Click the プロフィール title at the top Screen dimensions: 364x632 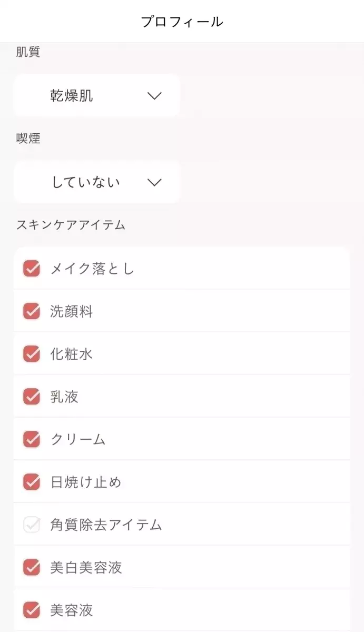click(x=182, y=22)
